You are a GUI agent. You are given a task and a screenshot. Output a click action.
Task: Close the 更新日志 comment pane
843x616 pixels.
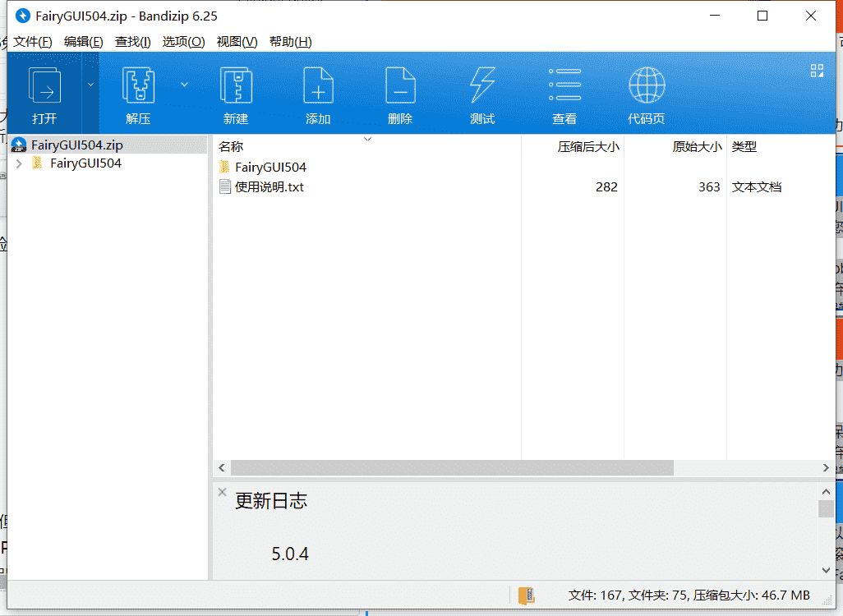(x=222, y=492)
